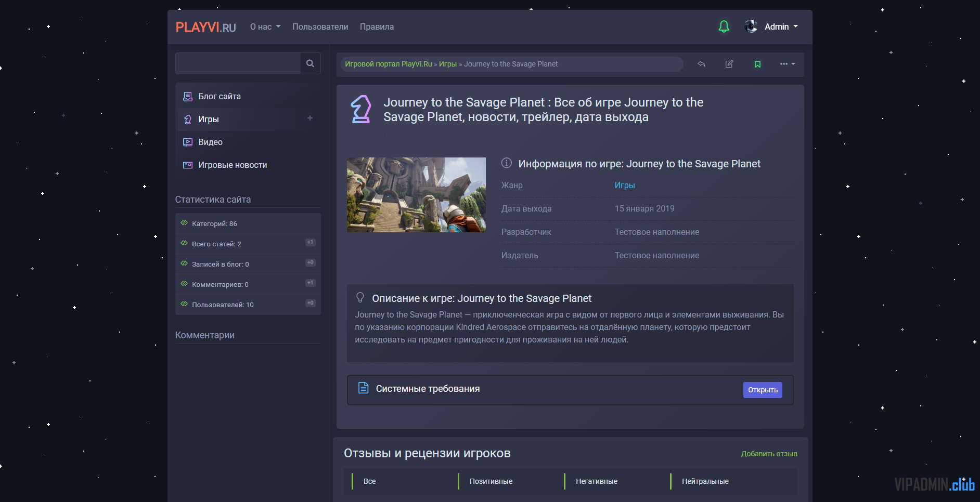
Task: Click the date 15 января 2019
Action: pyautogui.click(x=644, y=208)
